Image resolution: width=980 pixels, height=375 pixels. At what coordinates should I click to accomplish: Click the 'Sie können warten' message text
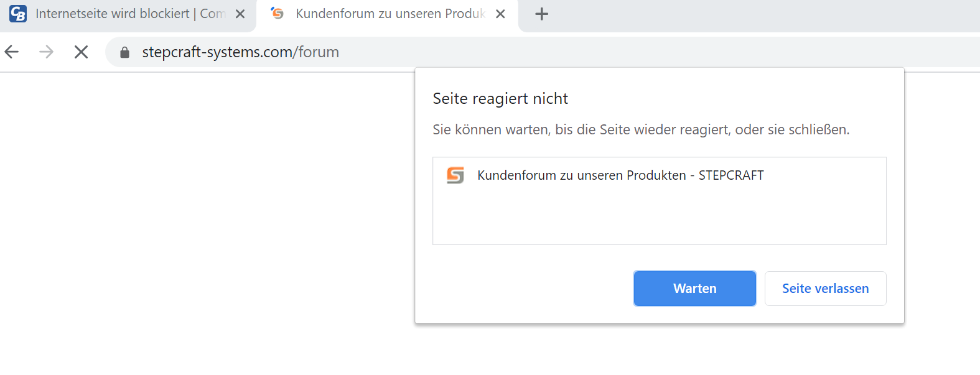640,130
